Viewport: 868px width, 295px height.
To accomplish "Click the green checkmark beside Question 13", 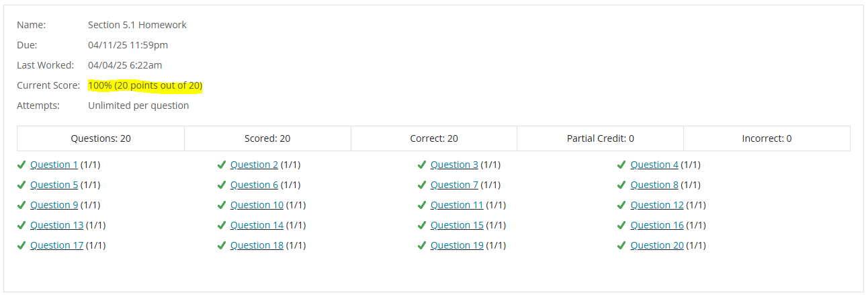I will click(x=21, y=225).
